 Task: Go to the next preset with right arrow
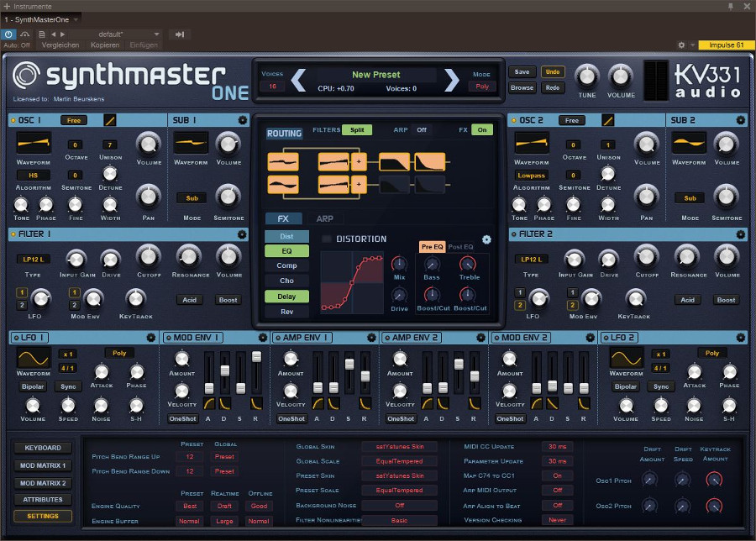tap(452, 80)
